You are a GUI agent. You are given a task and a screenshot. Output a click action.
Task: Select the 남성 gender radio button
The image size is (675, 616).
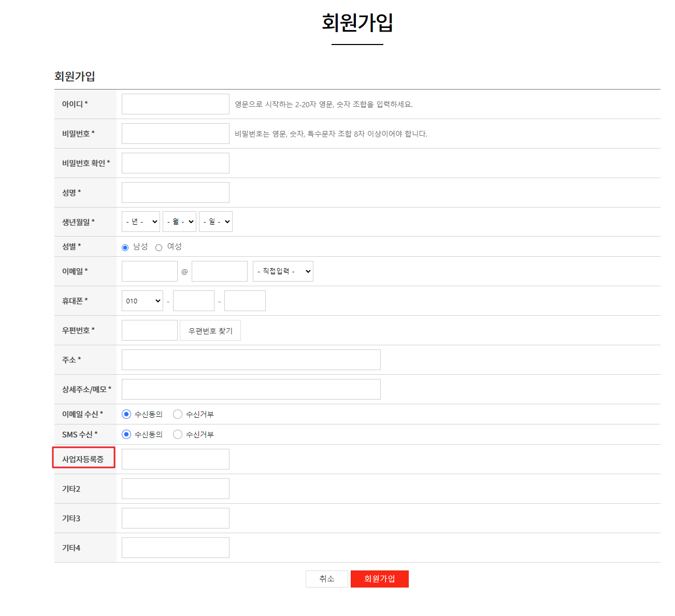click(125, 248)
